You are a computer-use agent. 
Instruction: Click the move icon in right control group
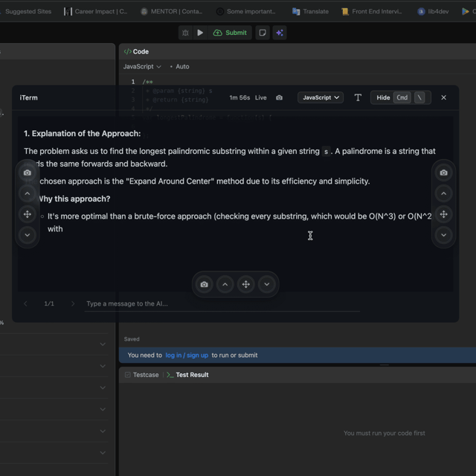pyautogui.click(x=443, y=214)
